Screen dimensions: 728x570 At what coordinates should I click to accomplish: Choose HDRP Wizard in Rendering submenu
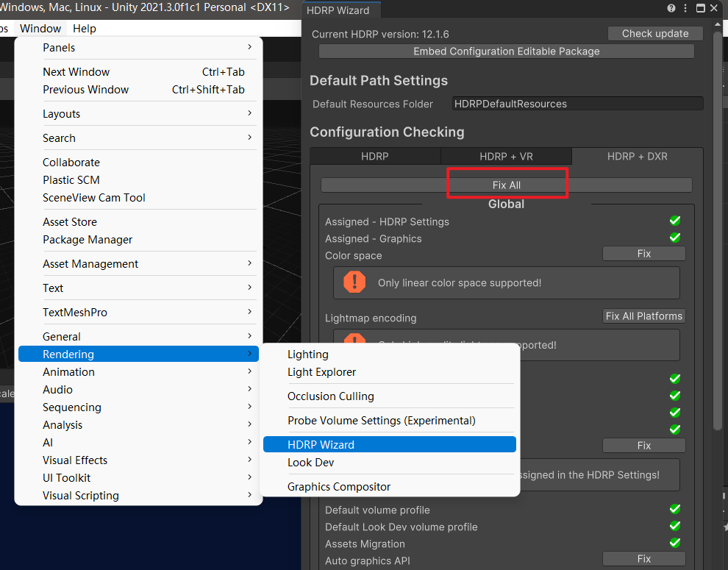pyautogui.click(x=390, y=444)
